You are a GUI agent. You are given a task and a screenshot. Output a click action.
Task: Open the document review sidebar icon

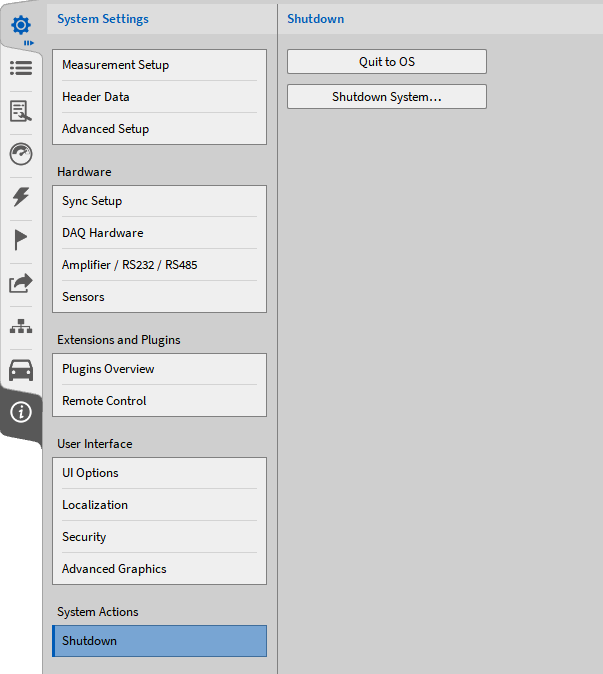coord(21,111)
